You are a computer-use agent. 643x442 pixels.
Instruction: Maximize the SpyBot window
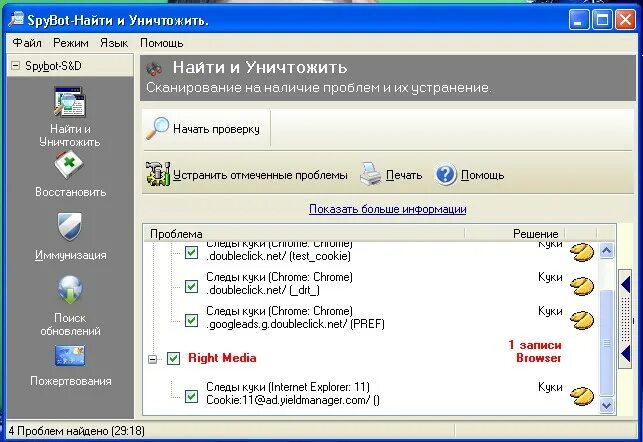[602, 20]
